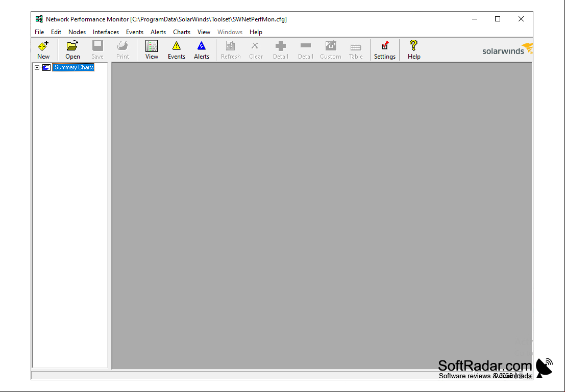This screenshot has height=392, width=565.
Task: Open the Windows menu
Action: [230, 32]
